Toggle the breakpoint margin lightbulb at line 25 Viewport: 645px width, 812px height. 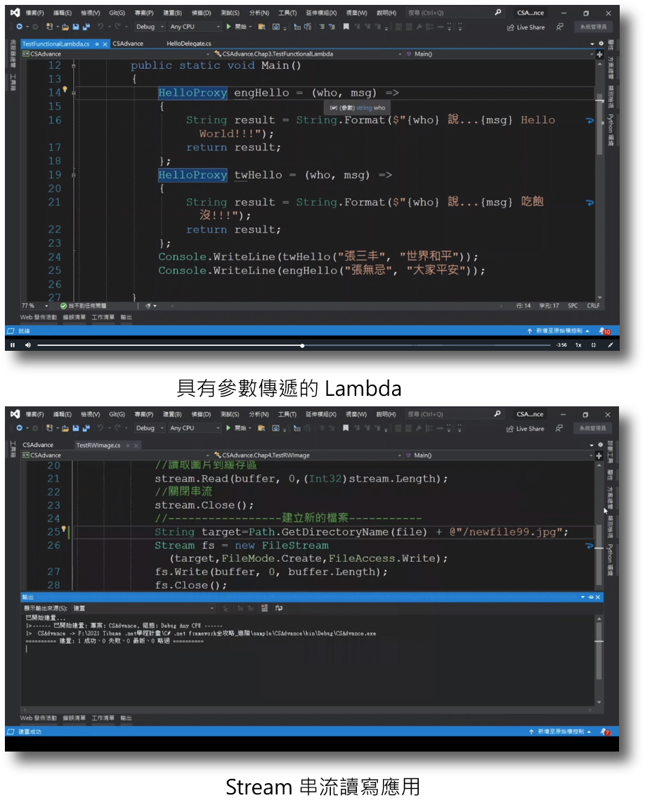click(x=64, y=528)
